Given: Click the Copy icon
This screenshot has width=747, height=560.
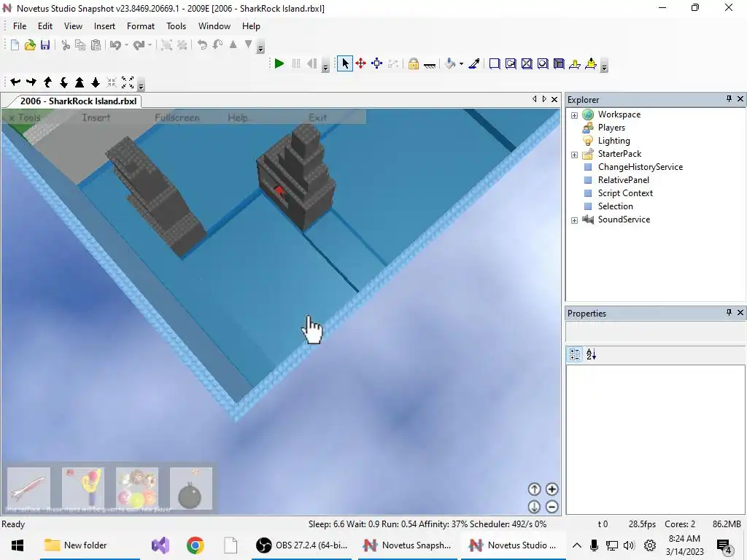Looking at the screenshot, I should click(80, 45).
